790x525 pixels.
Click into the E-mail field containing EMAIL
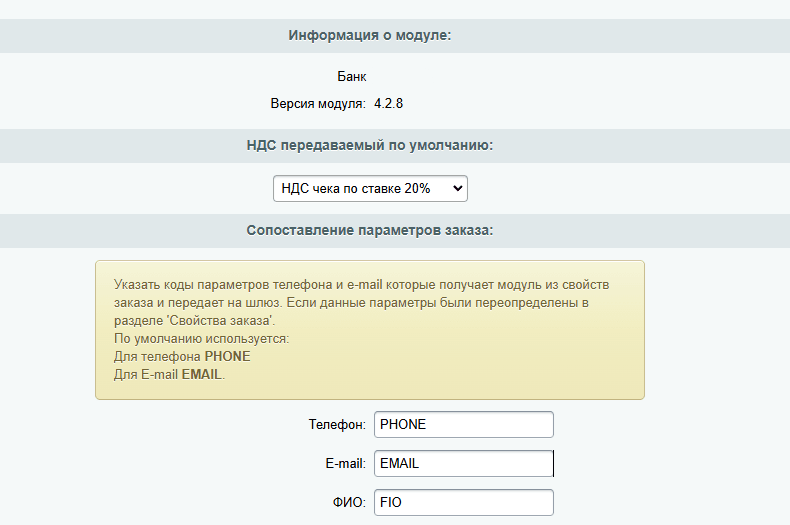[463, 464]
